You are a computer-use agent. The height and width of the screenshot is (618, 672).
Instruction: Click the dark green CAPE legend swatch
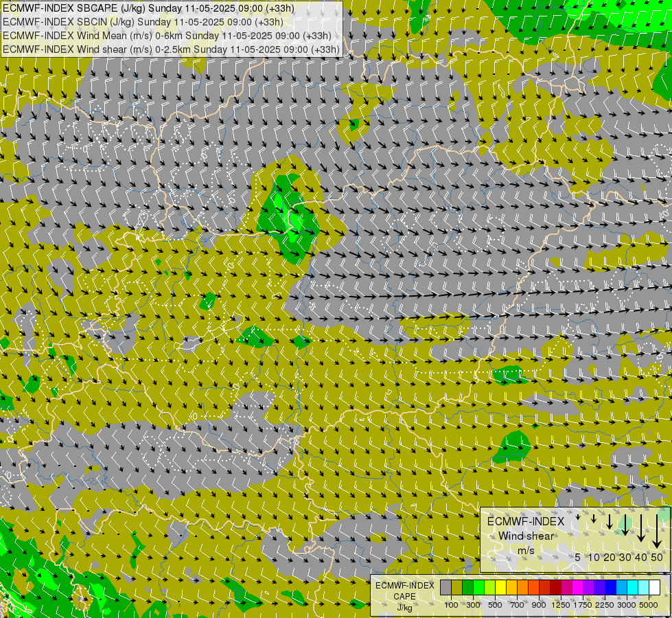tap(467, 587)
